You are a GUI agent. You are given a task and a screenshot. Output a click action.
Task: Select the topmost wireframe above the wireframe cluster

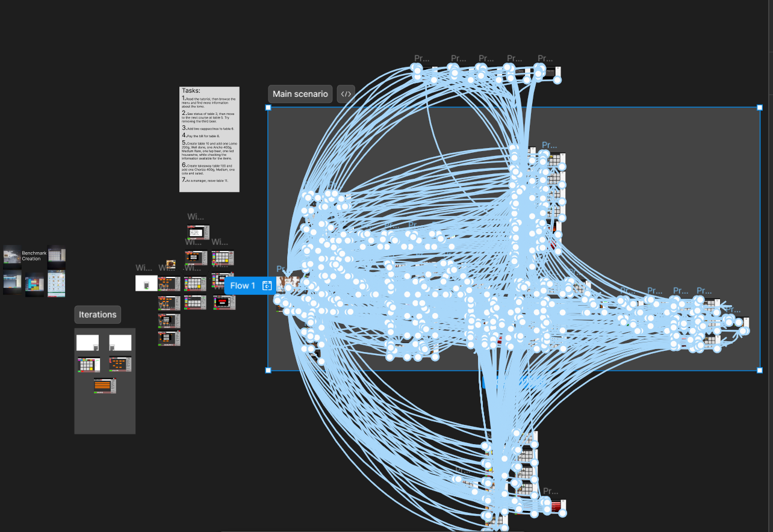click(197, 232)
